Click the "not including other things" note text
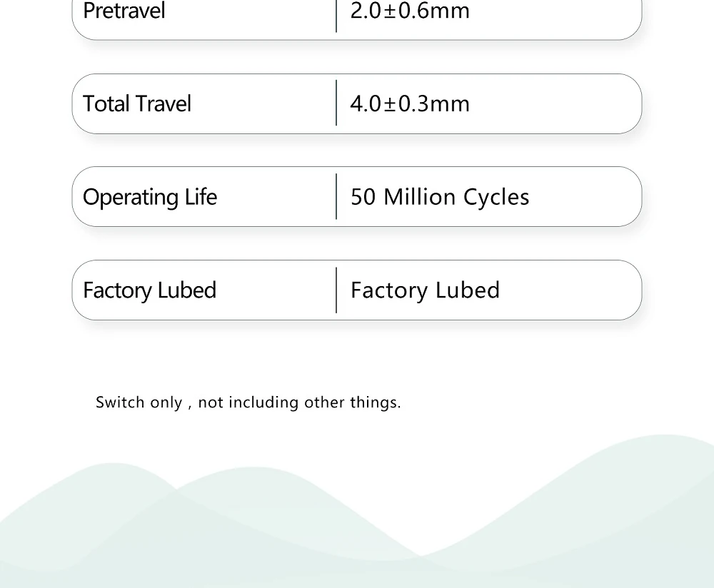Image resolution: width=714 pixels, height=588 pixels. pos(299,402)
